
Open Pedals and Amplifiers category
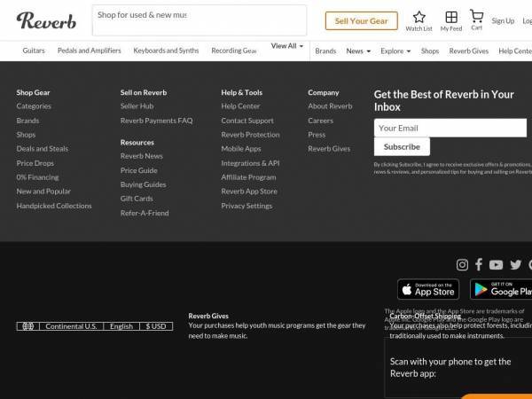pyautogui.click(x=90, y=51)
